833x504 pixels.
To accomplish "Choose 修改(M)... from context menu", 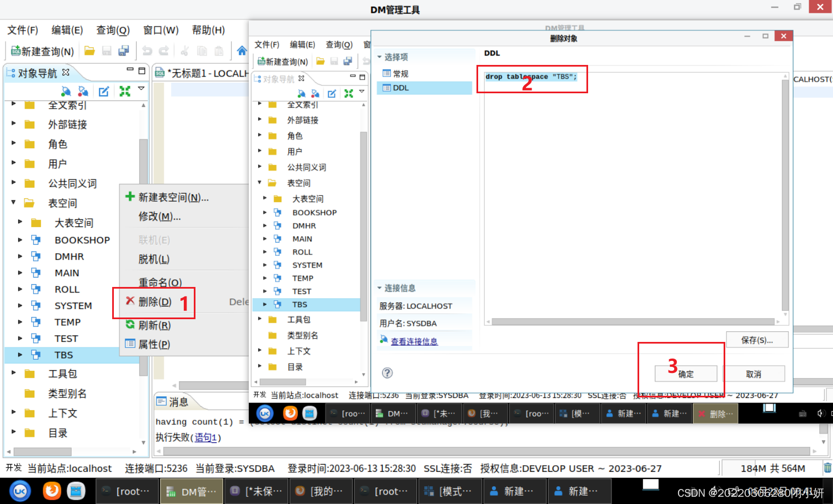I will click(x=159, y=216).
